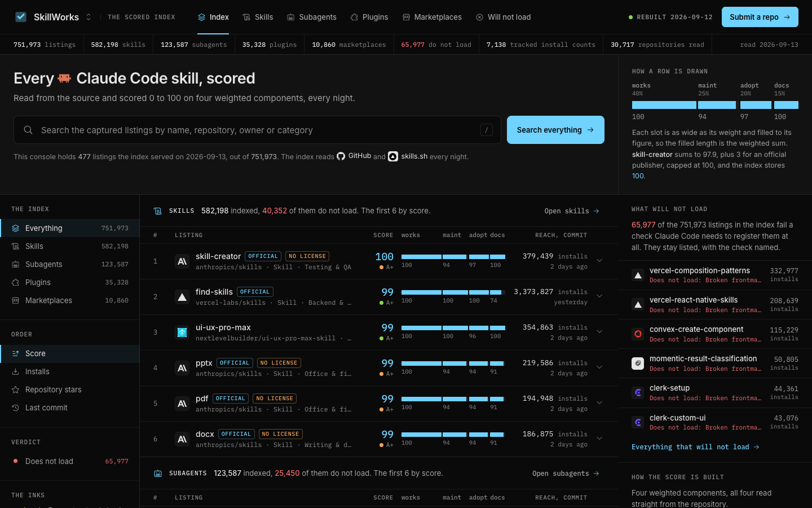Open the skills.sh source link
This screenshot has width=812, height=508.
408,156
